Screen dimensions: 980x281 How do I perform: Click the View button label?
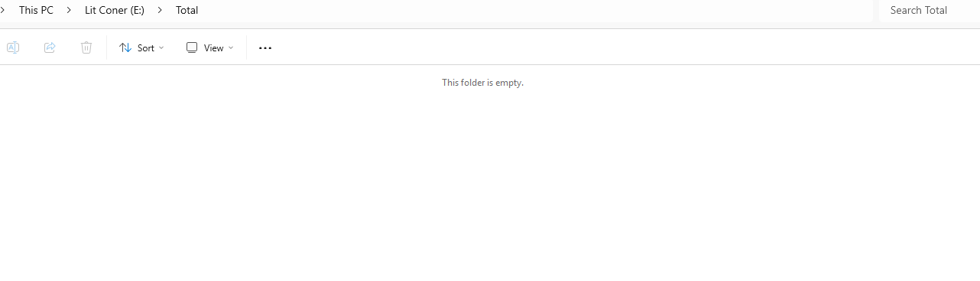[x=214, y=47]
